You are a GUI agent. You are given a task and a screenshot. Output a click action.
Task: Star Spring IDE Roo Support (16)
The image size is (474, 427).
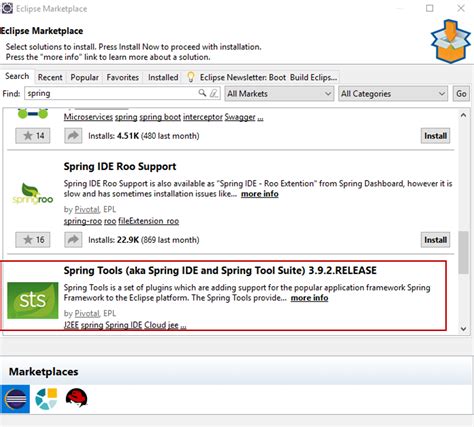click(x=33, y=240)
